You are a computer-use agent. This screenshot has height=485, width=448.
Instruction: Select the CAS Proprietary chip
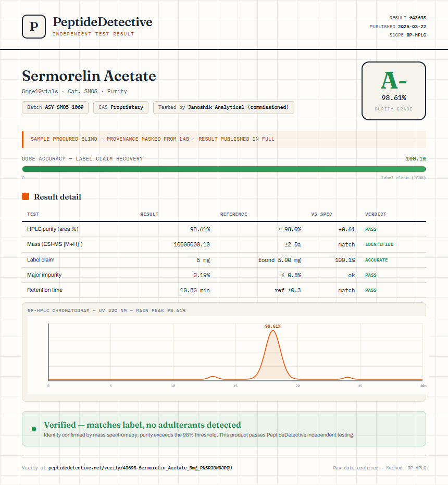121,107
